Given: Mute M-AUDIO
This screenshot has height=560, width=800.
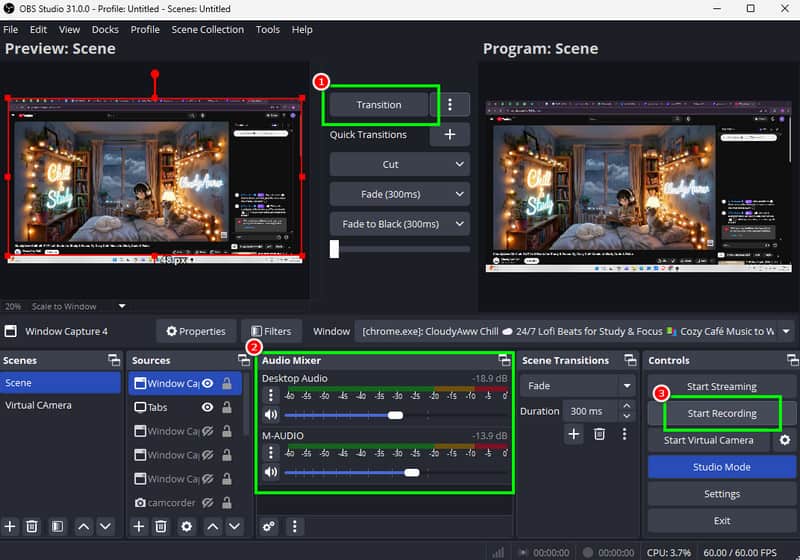Looking at the screenshot, I should click(x=271, y=472).
